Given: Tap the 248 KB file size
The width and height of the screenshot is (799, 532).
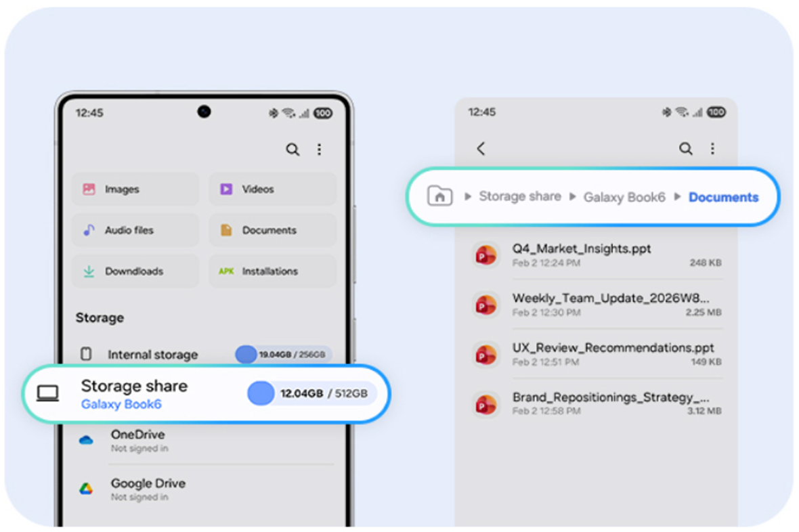Looking at the screenshot, I should [706, 263].
